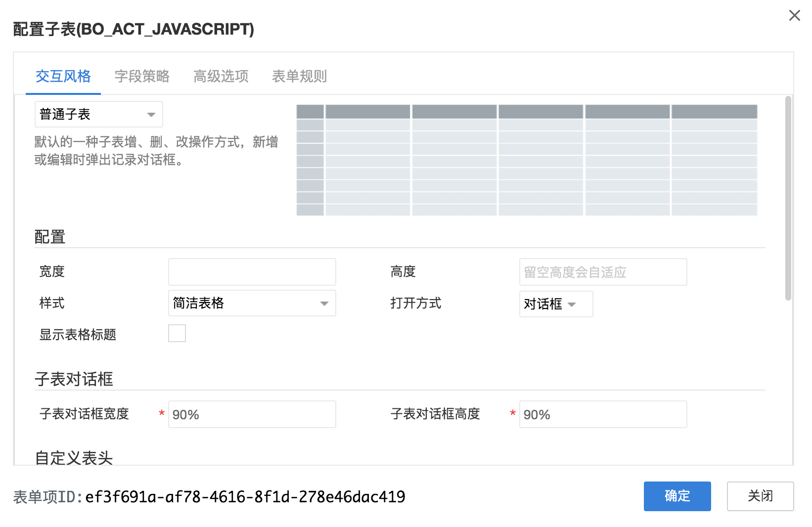Expand the 对话框 open-mode dropdown
This screenshot has height=527, width=812.
point(555,304)
